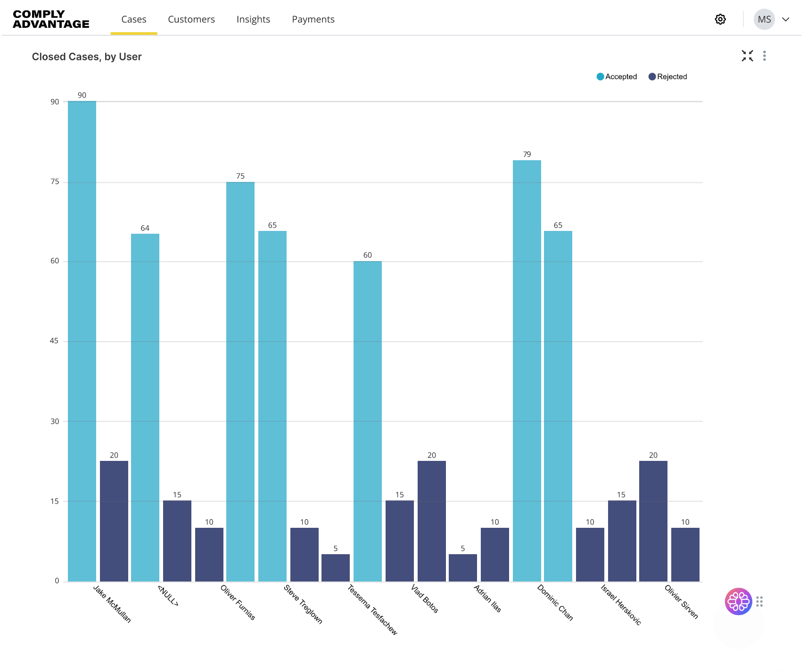
Task: Expand the user account dropdown chevron
Action: tap(786, 19)
